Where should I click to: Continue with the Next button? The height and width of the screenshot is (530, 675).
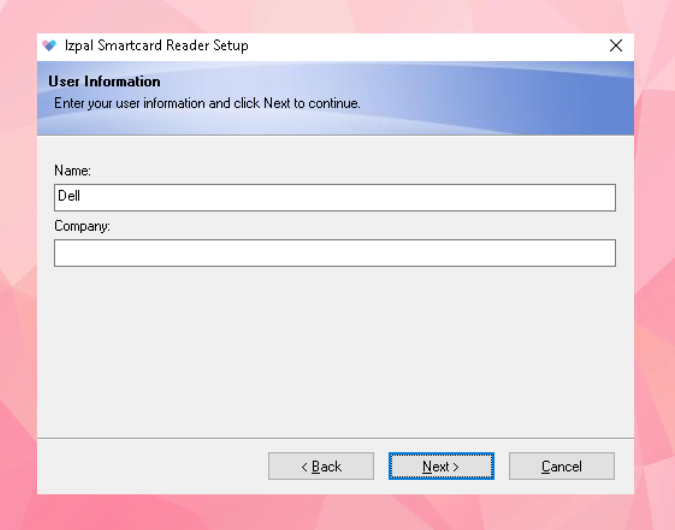click(x=441, y=466)
